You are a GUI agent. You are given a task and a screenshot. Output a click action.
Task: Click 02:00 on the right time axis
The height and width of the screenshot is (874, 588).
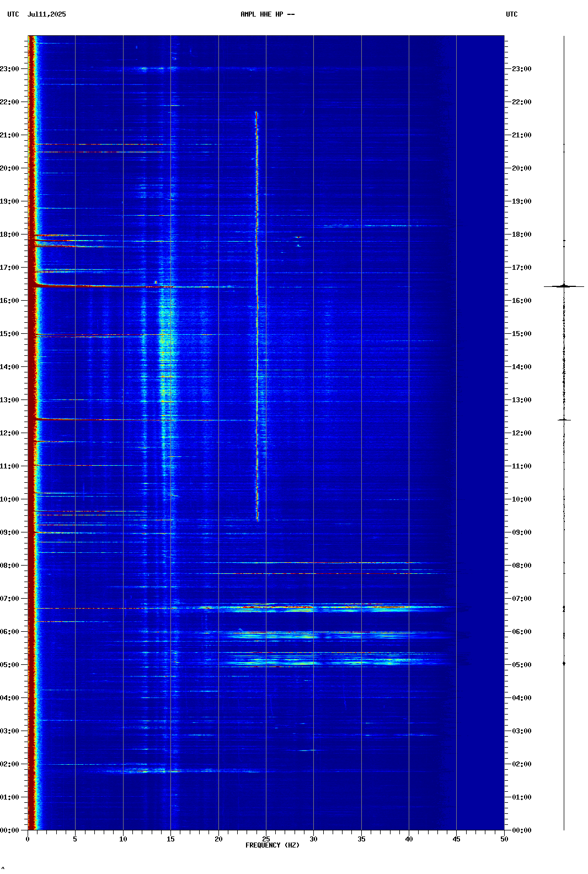click(522, 764)
